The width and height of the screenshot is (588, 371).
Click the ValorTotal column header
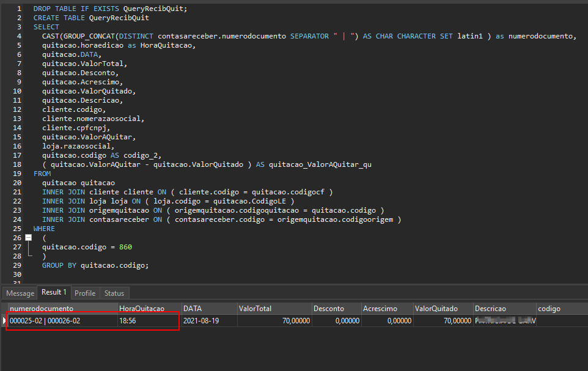coord(274,309)
